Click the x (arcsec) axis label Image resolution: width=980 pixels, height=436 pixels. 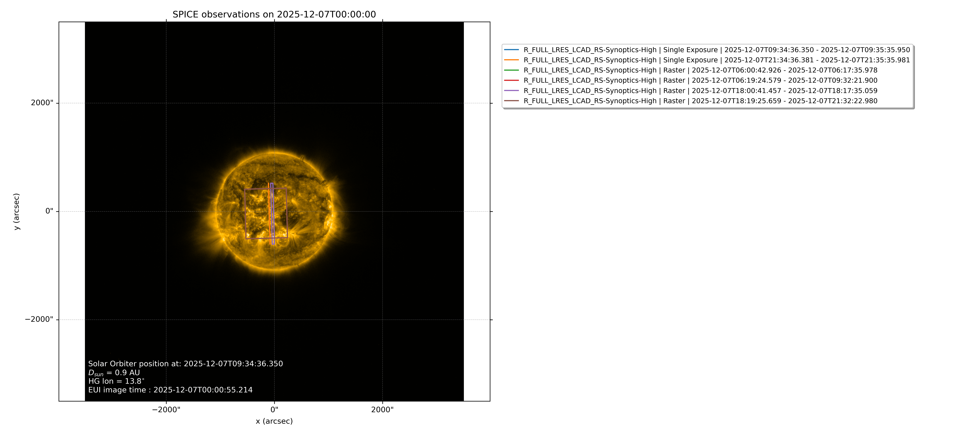(x=274, y=421)
